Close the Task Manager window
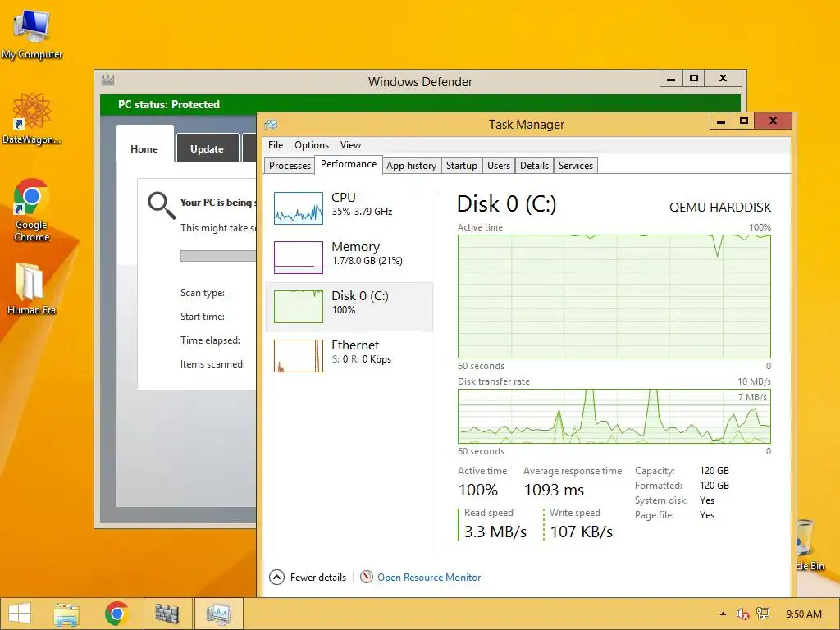The width and height of the screenshot is (840, 630). click(773, 121)
